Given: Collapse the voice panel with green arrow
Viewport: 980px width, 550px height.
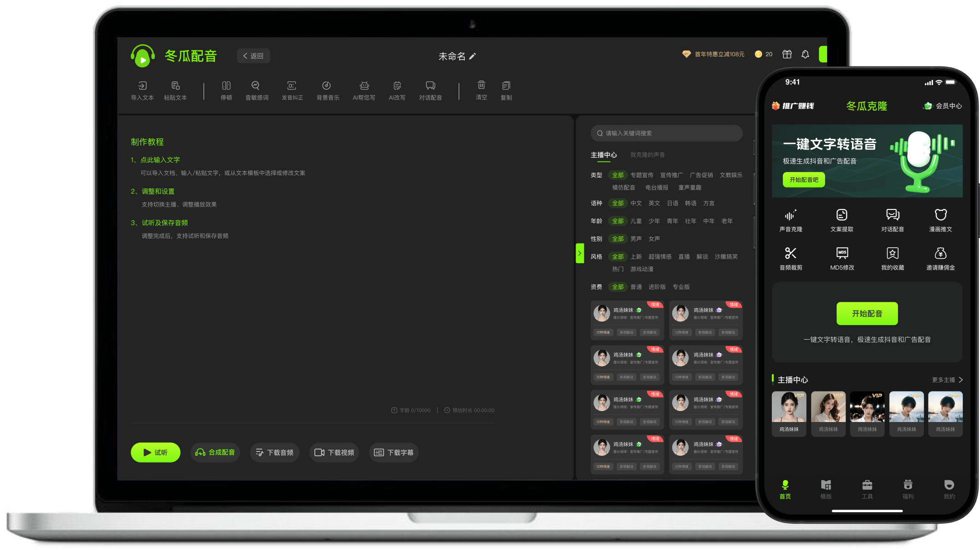Looking at the screenshot, I should [x=580, y=254].
